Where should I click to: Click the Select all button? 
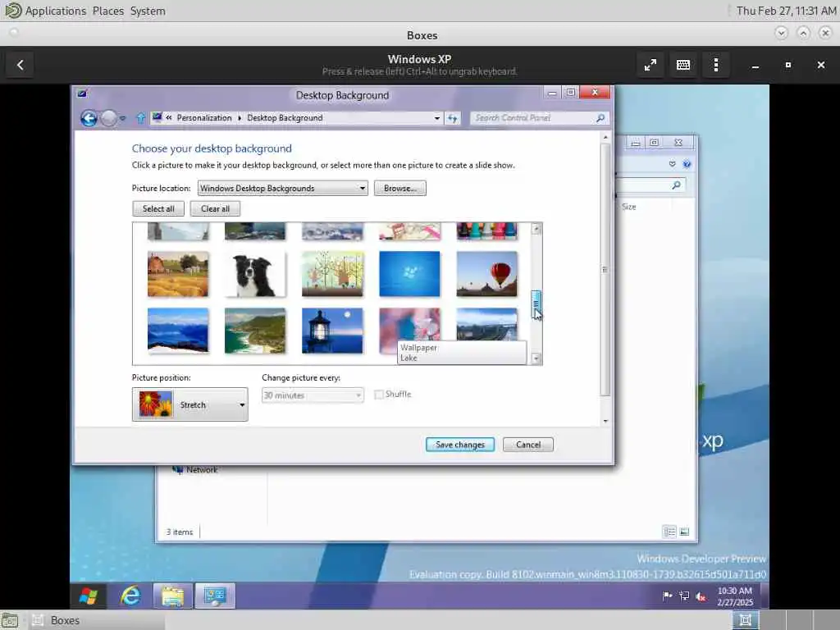158,208
